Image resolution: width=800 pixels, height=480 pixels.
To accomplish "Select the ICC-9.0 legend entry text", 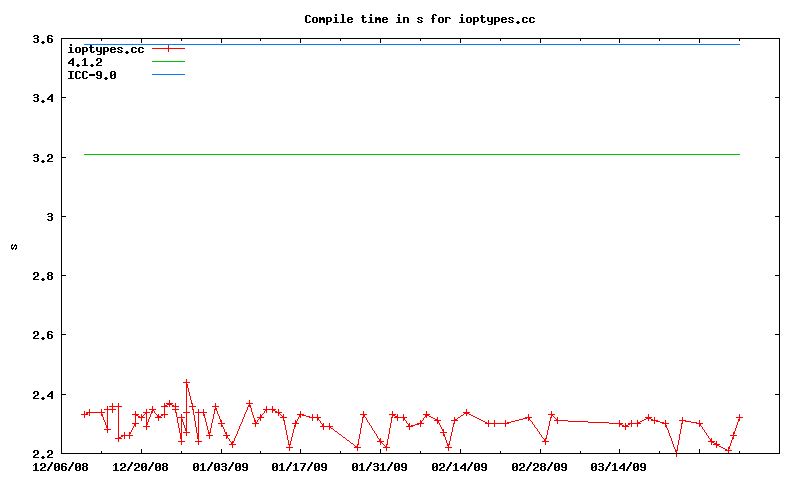I will [x=91, y=75].
